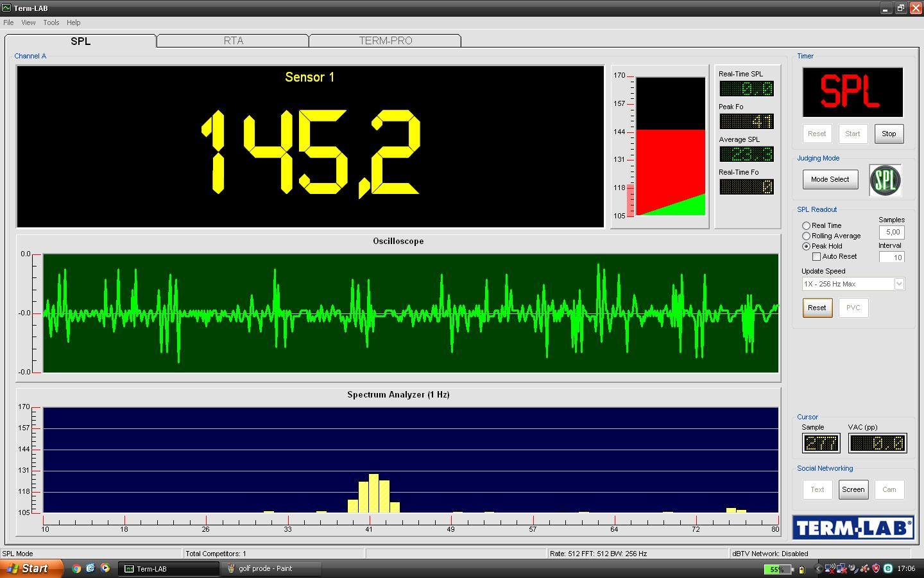
Task: Select the Peak Hold readout option
Action: (806, 247)
